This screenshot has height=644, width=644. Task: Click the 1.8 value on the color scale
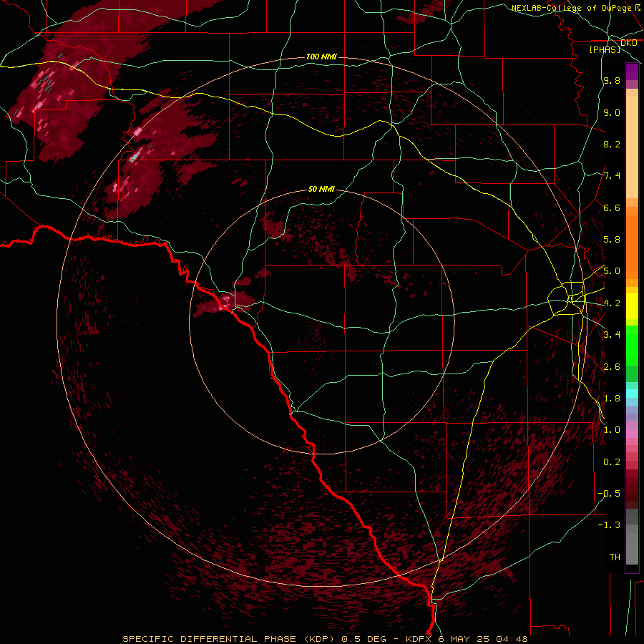coord(612,399)
